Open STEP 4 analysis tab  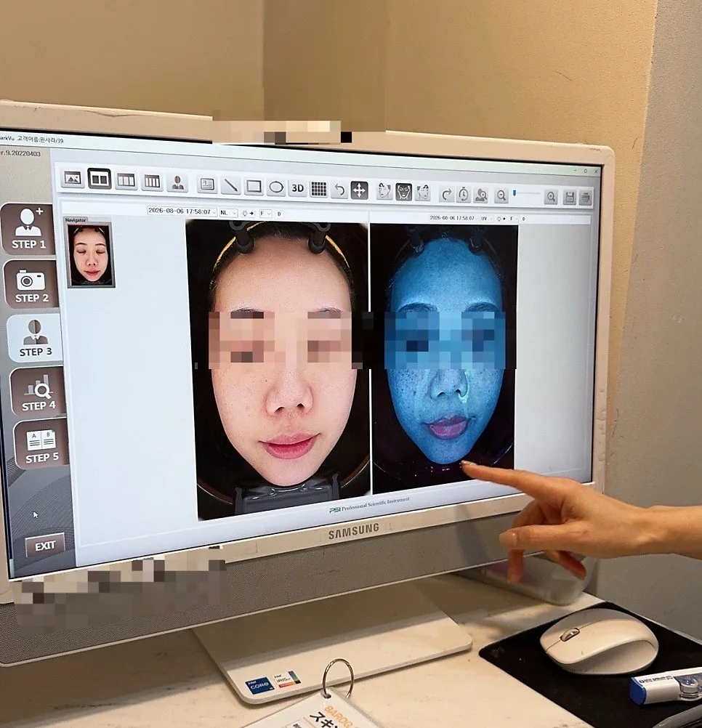click(x=38, y=392)
